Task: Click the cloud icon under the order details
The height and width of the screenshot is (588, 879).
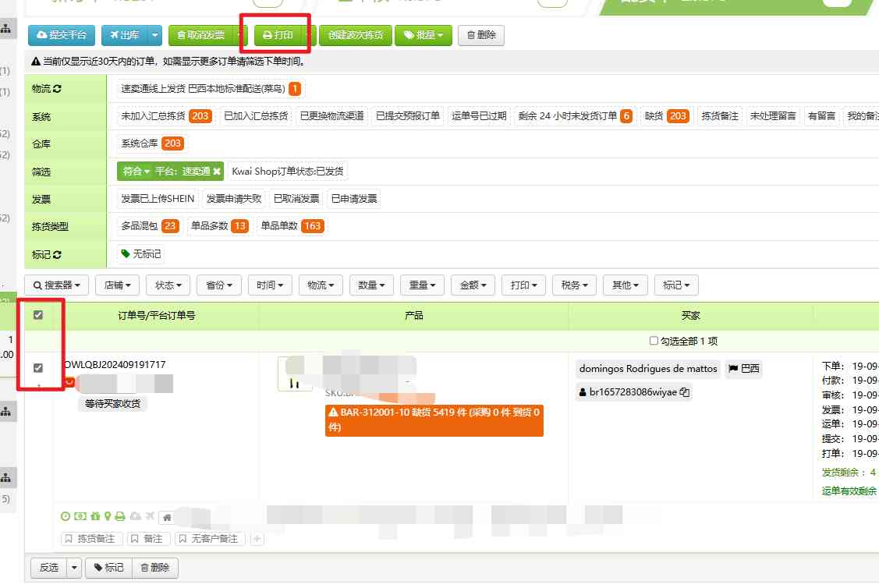Action: pos(136,516)
